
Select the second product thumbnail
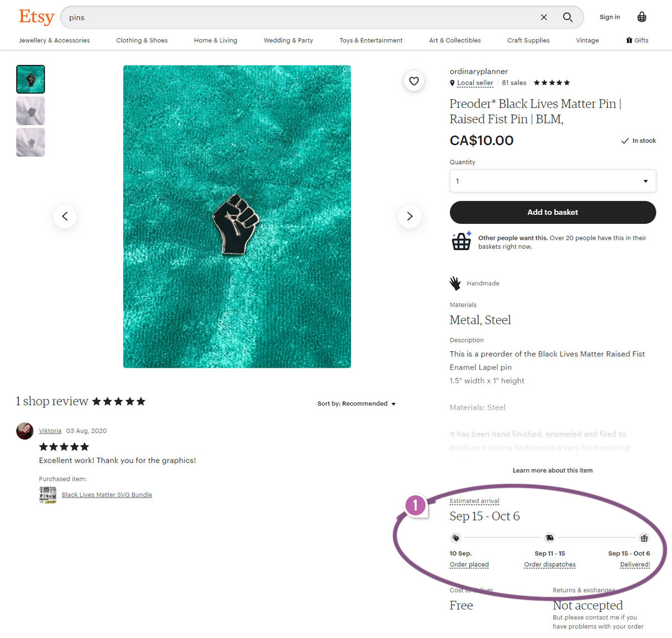tap(31, 111)
